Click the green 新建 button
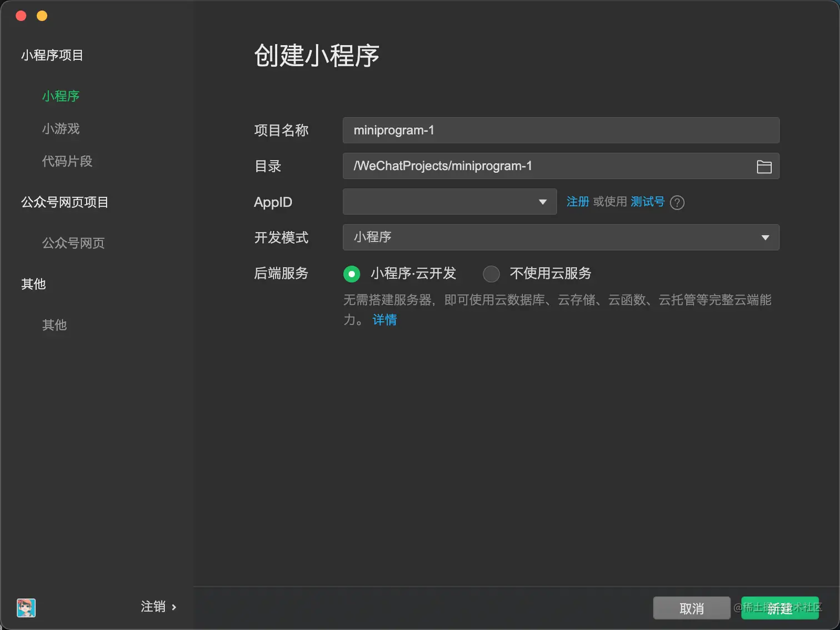840x630 pixels. (780, 608)
